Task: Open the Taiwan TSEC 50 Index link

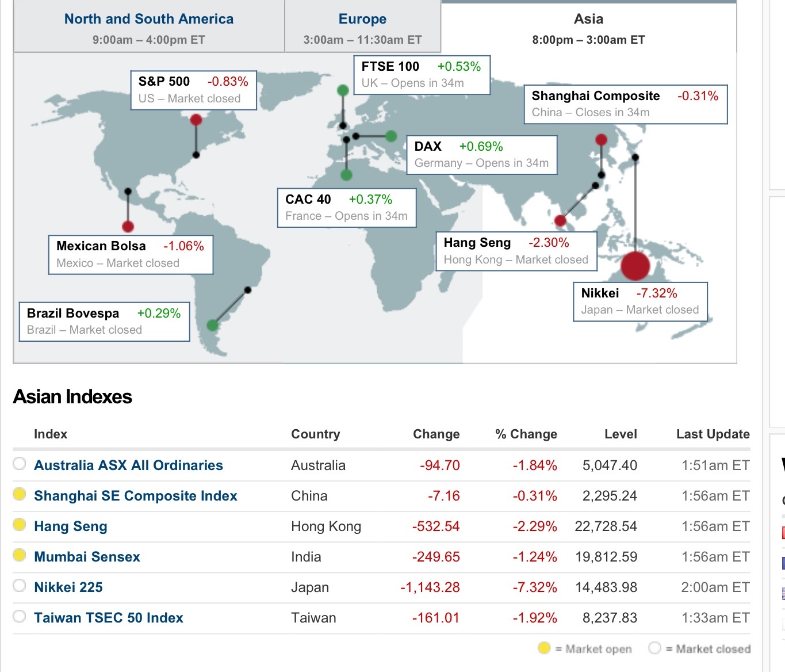Action: [109, 618]
